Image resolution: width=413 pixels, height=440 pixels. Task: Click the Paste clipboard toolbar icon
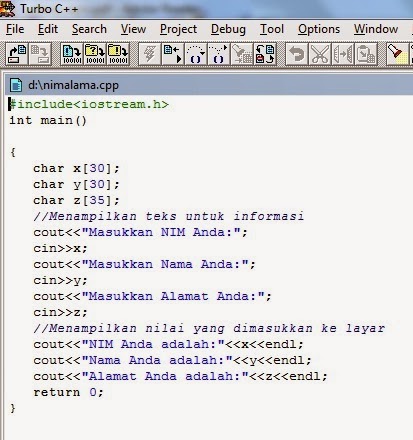366,54
